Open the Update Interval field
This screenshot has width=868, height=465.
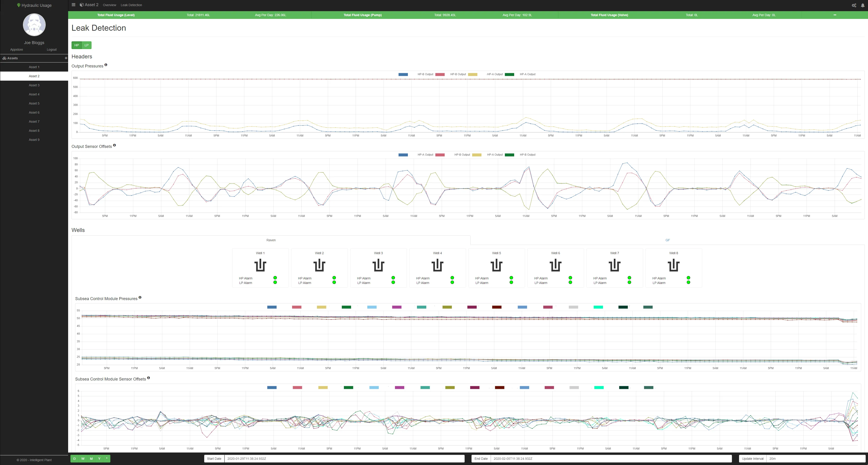[x=816, y=459]
